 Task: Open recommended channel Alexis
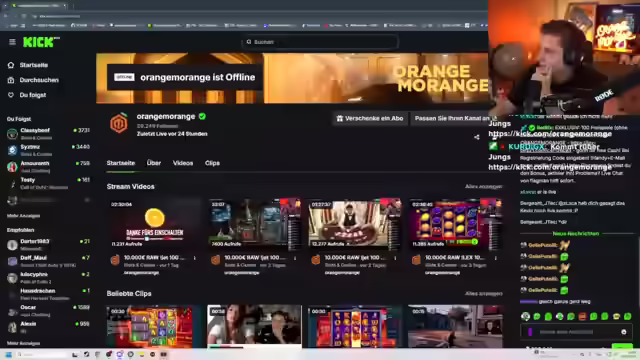click(48, 327)
